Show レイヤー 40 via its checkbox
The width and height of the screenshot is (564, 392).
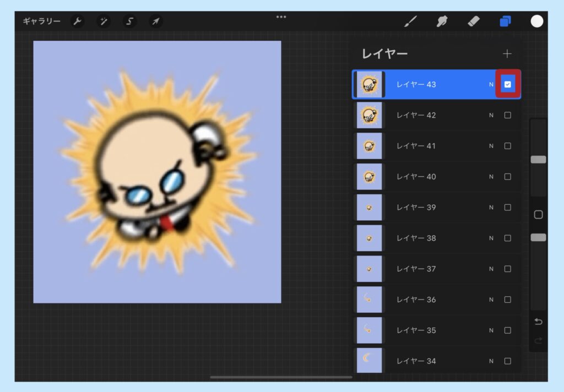click(507, 177)
